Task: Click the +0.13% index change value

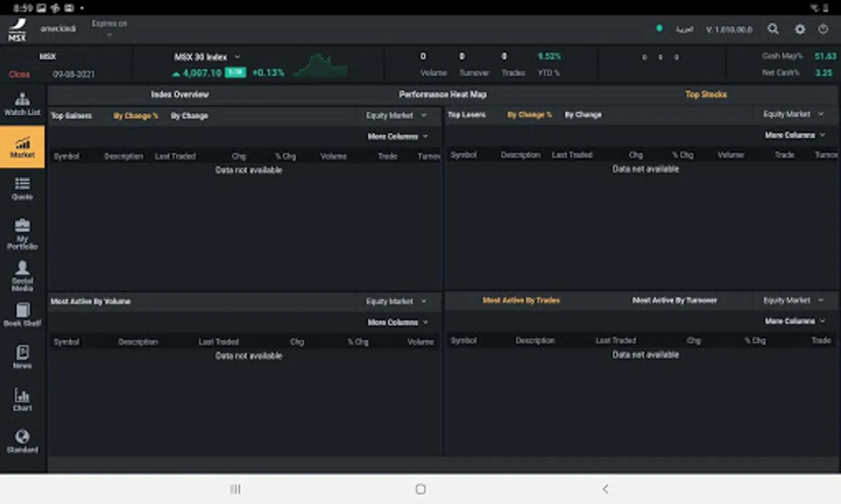Action: point(268,73)
